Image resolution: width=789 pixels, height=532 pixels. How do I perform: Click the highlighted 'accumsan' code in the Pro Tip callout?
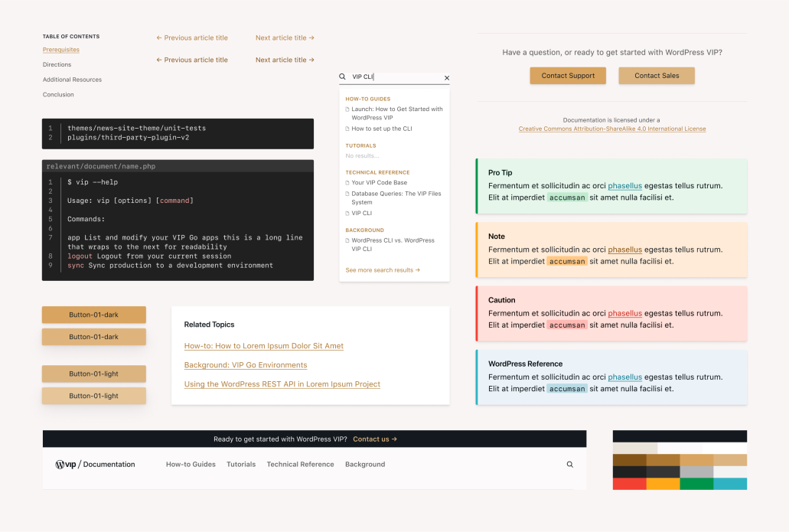567,197
